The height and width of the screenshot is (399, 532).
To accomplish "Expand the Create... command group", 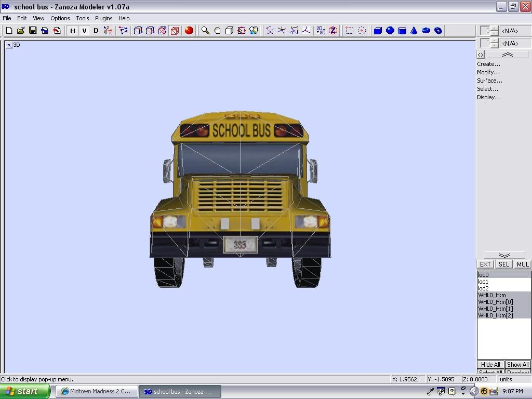I will (488, 64).
